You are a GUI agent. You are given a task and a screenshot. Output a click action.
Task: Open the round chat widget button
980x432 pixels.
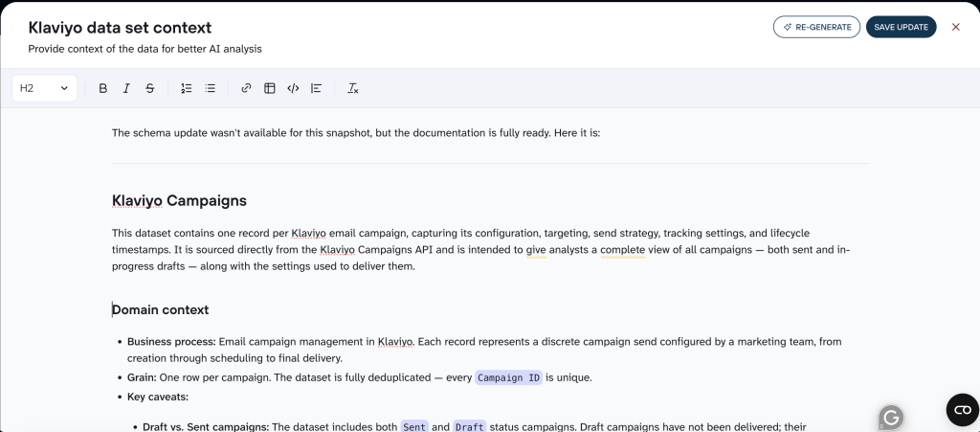pyautogui.click(x=963, y=410)
